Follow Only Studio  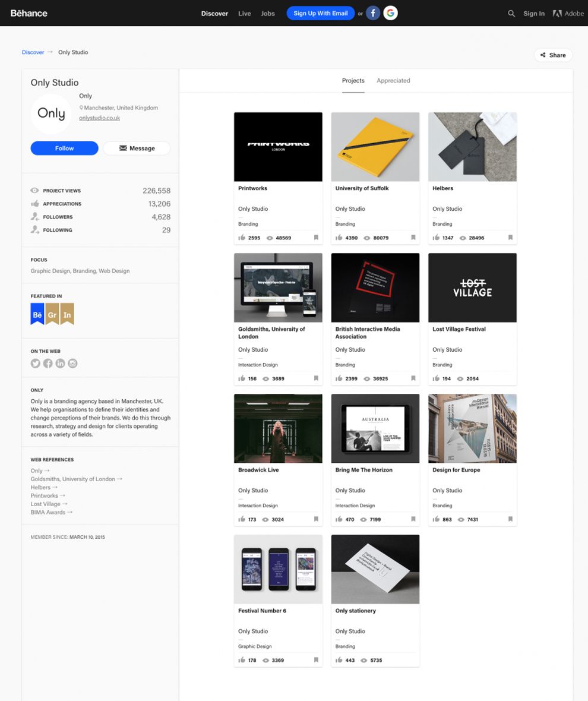tap(64, 148)
